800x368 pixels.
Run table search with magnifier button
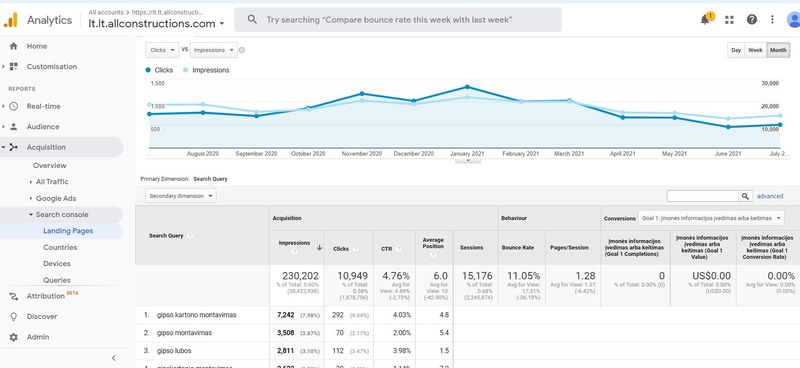tap(745, 196)
